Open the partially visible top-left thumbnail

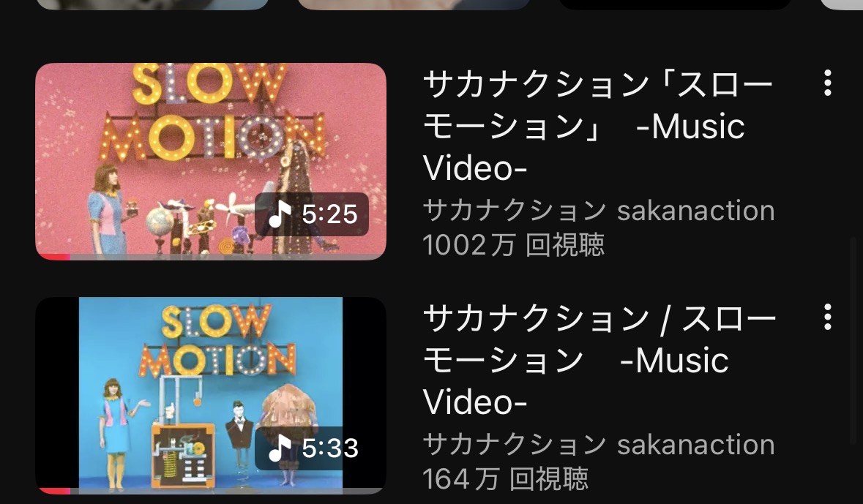[x=152, y=4]
